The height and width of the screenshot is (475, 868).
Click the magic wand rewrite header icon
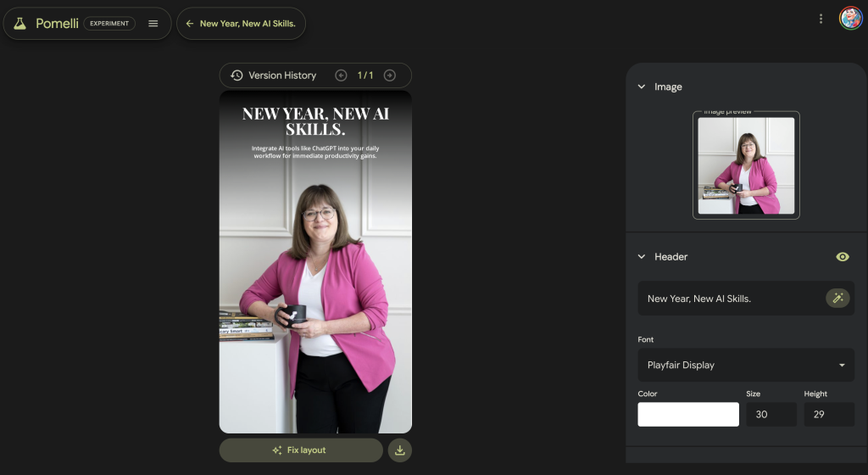pyautogui.click(x=837, y=298)
